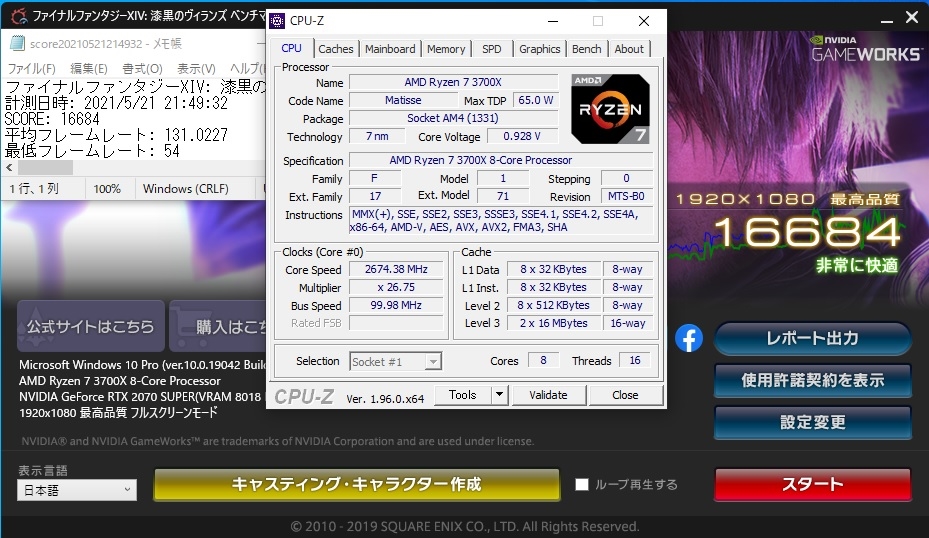Click the Level 3 cache value 2 x 16 MBytes
The width and height of the screenshot is (929, 538).
click(x=553, y=324)
